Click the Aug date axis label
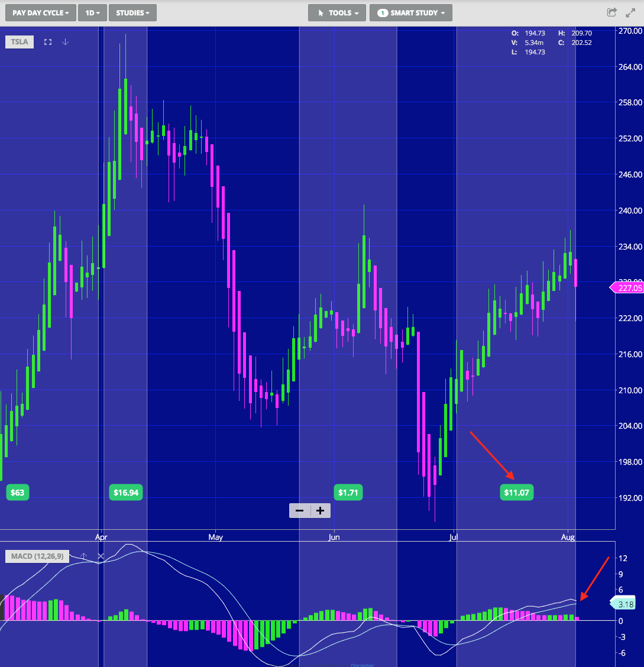The image size is (644, 667). (x=568, y=537)
